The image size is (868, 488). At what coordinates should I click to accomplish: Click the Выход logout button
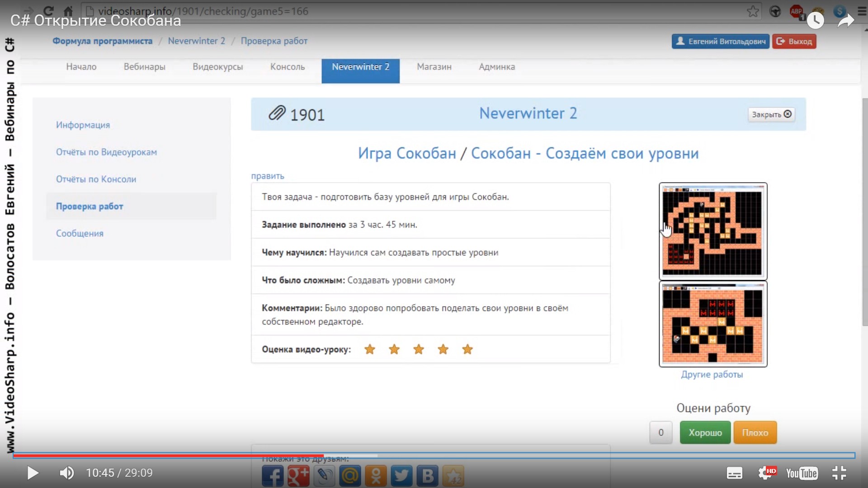point(794,42)
